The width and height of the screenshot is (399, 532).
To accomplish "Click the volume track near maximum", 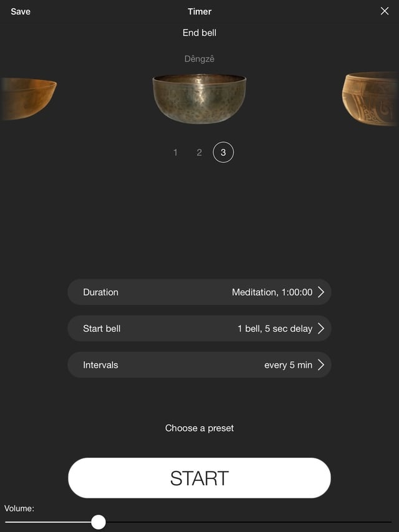I will click(385, 522).
